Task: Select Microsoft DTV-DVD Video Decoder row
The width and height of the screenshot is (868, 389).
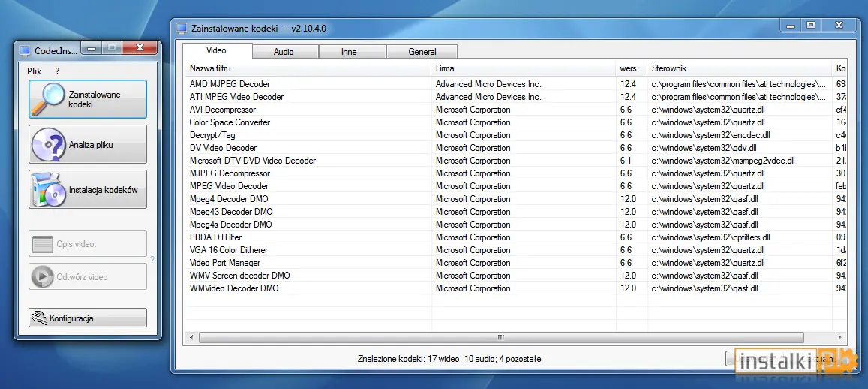Action: 516,161
